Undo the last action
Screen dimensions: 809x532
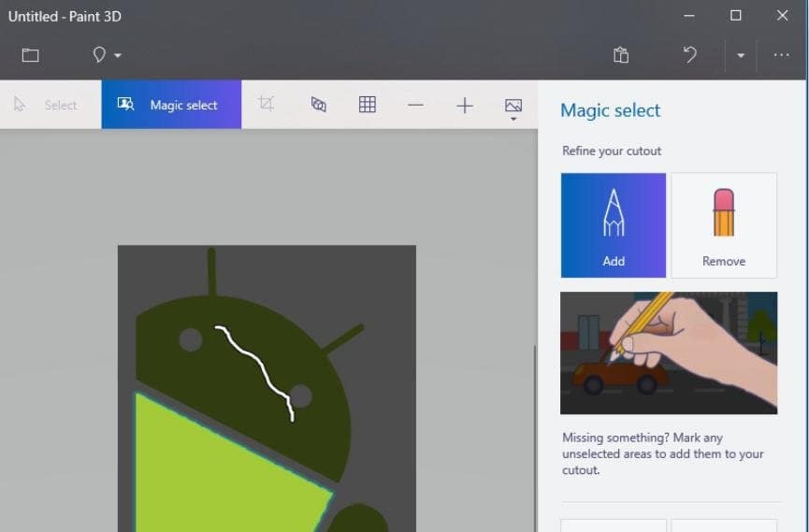coord(690,55)
